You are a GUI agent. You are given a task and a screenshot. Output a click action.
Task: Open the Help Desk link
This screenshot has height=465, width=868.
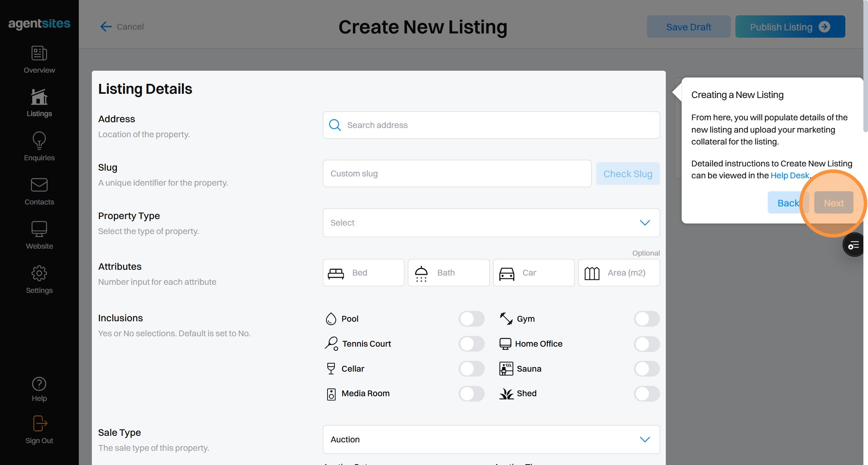pyautogui.click(x=790, y=176)
